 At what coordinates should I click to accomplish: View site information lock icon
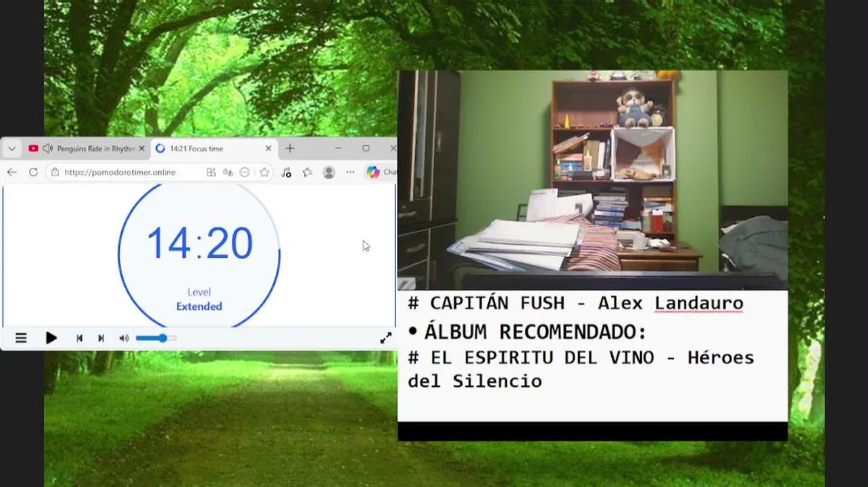tap(55, 172)
